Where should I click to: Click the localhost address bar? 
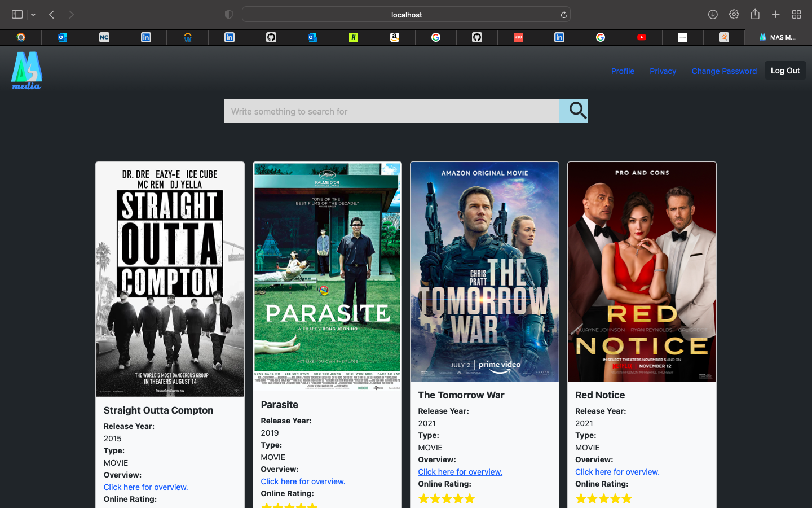click(x=406, y=15)
